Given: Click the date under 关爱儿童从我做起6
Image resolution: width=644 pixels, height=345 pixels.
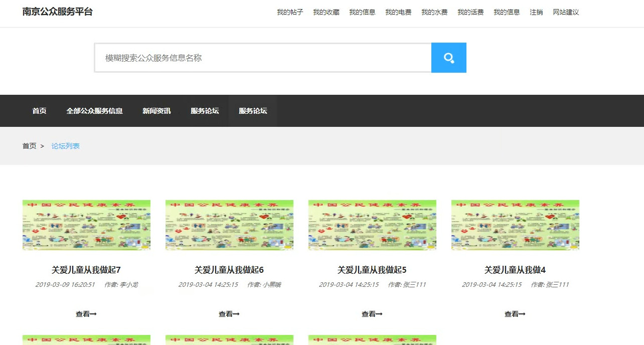Looking at the screenshot, I should (x=208, y=285).
